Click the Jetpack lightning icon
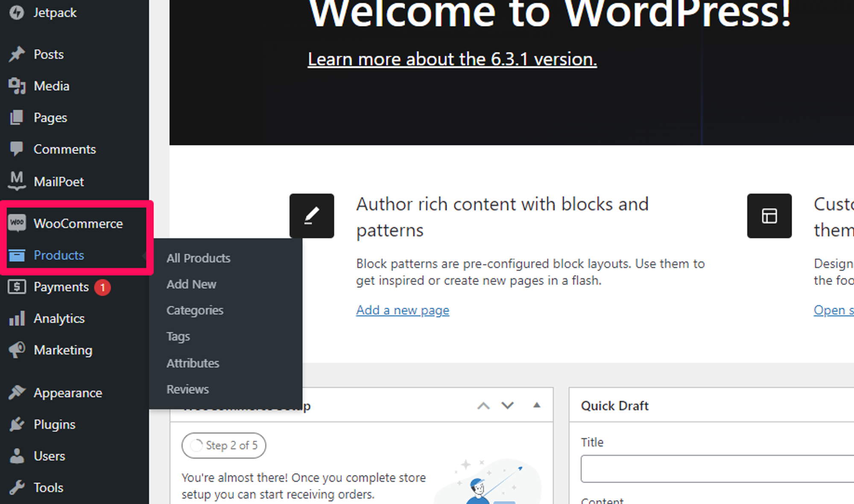Viewport: 854px width, 504px height. point(17,12)
